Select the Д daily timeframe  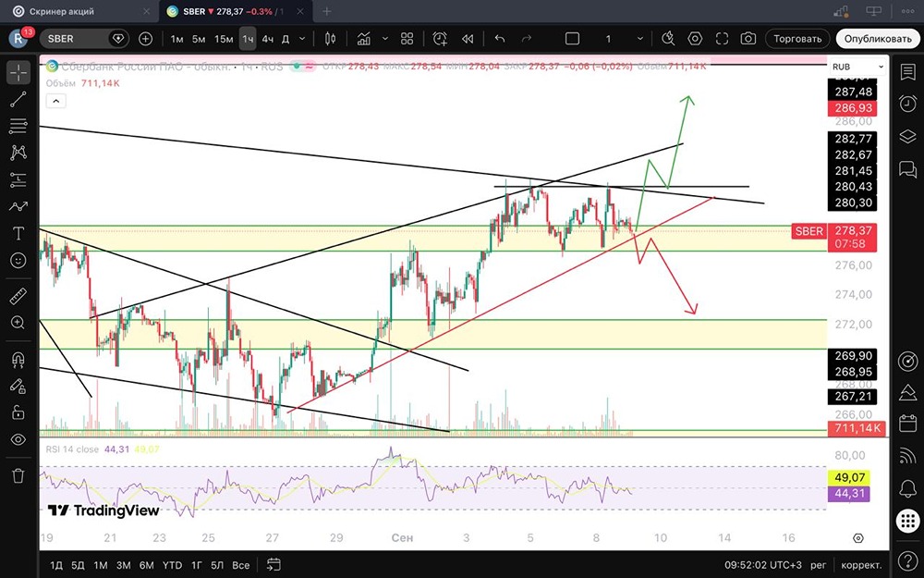click(x=286, y=39)
